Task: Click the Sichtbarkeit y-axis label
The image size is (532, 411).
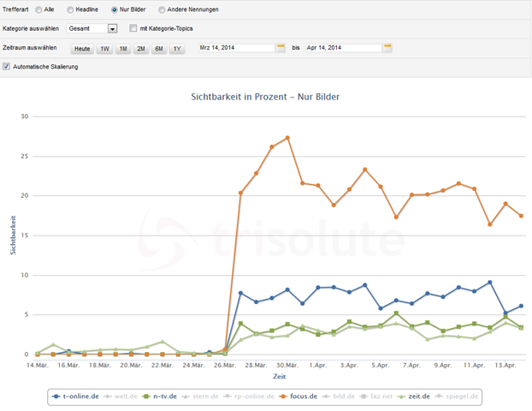Action: click(x=13, y=235)
